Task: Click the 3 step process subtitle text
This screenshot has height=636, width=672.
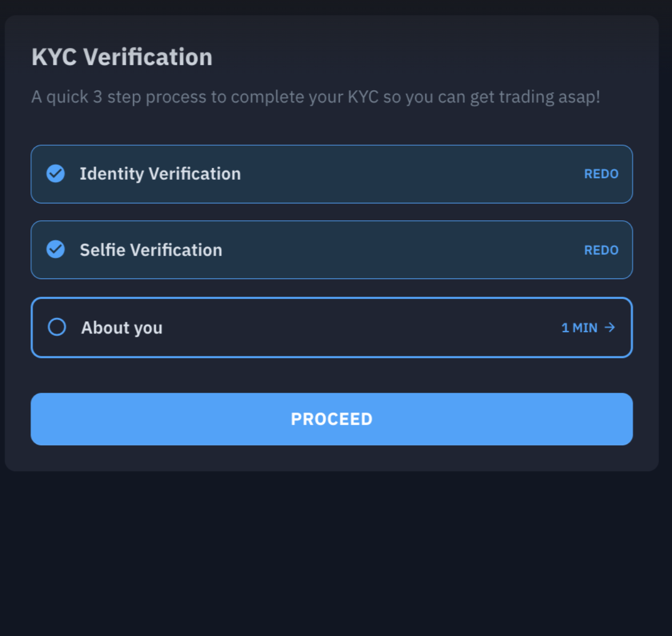Action: (315, 97)
